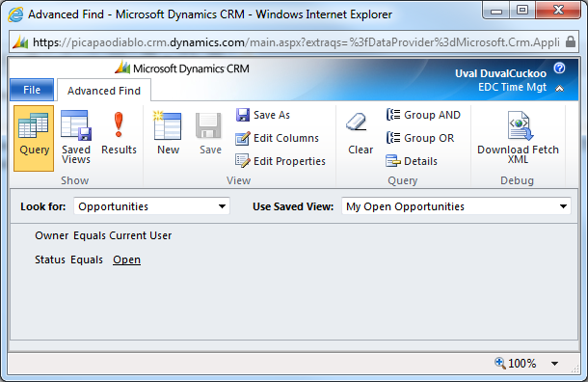Clear the query with eraser icon
The image size is (588, 382).
pos(360,133)
